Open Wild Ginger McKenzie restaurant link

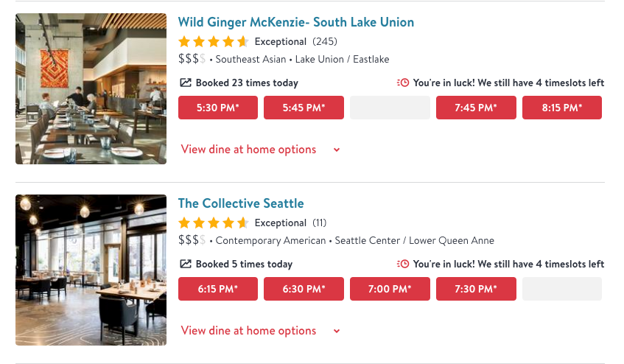coord(295,22)
